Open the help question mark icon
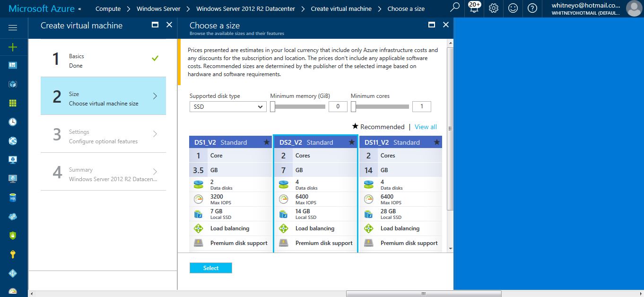This screenshot has width=644, height=297. 532,8
